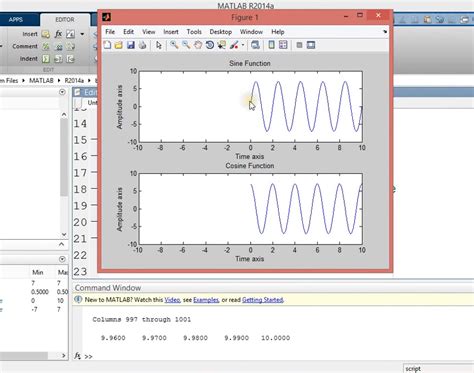Collapse the details panel with up chevron

62,245
